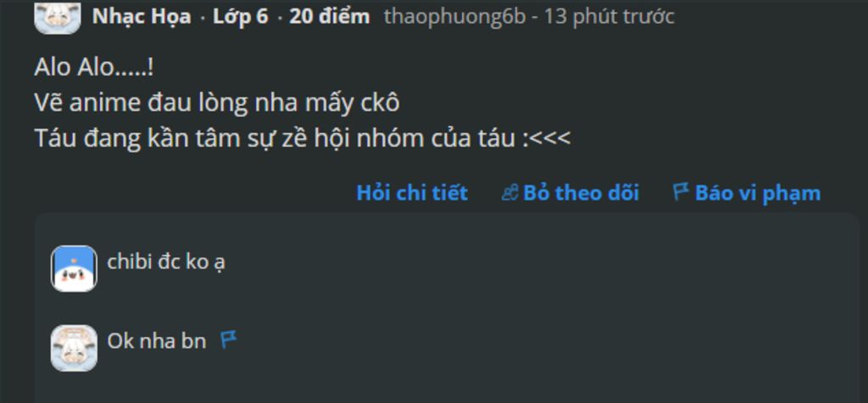
Task: Report the Ok nha bn comment via flag icon
Action: pos(229,340)
